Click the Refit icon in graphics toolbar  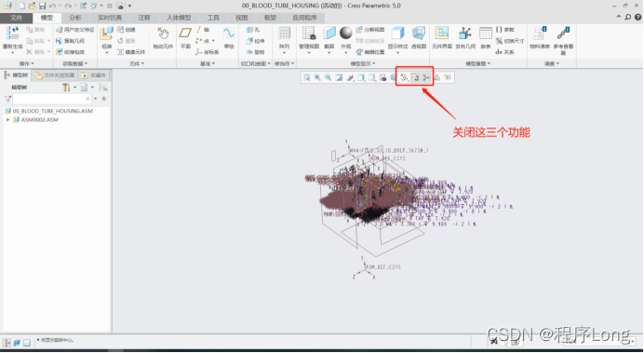pos(307,77)
